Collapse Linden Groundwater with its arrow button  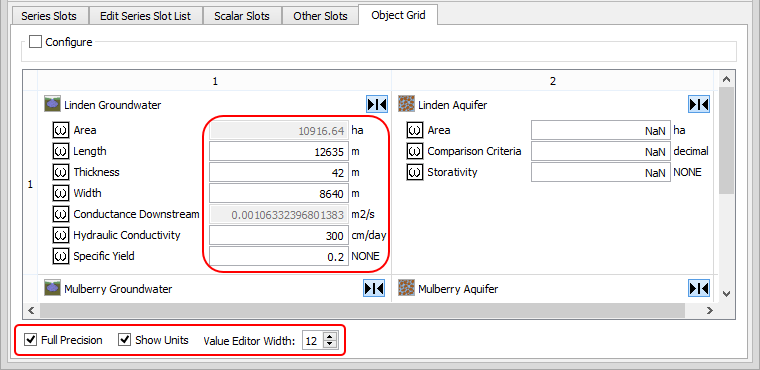click(x=377, y=104)
